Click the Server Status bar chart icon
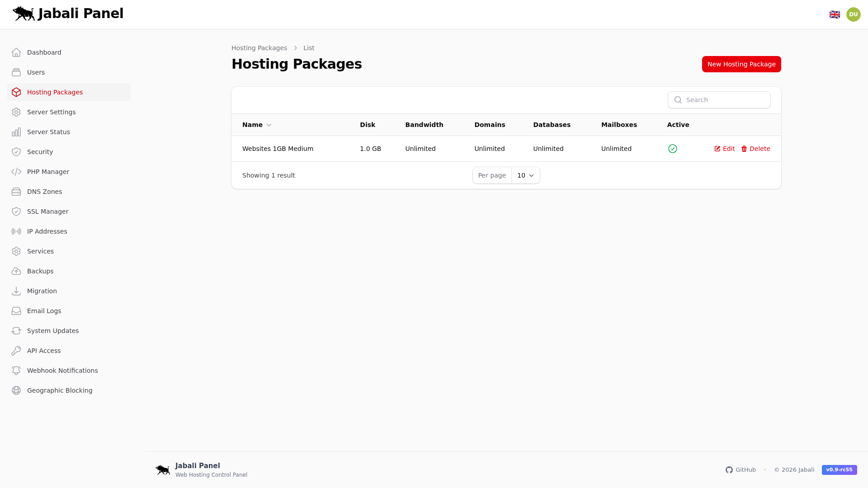Image resolution: width=868 pixels, height=488 pixels. (16, 132)
